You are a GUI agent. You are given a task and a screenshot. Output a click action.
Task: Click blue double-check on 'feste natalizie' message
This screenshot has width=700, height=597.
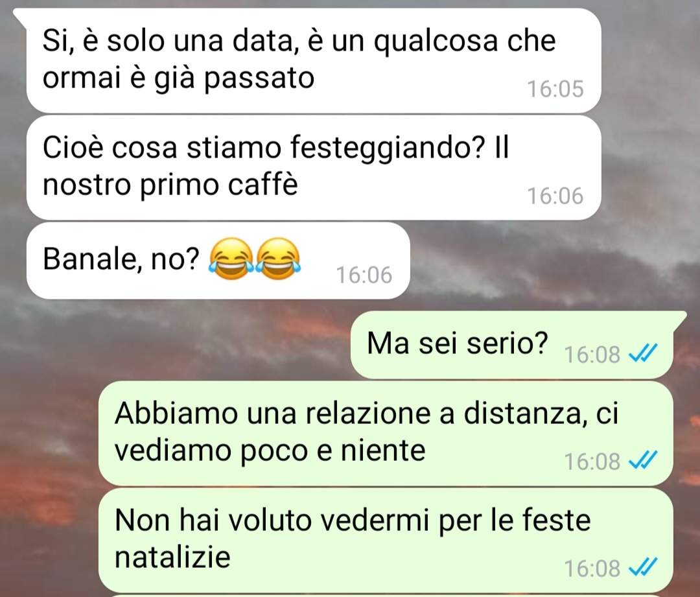642,568
